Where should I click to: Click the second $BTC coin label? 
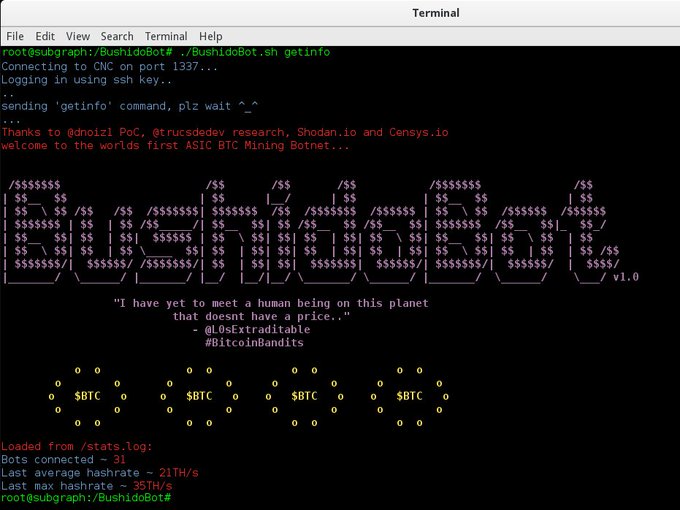pyautogui.click(x=199, y=396)
